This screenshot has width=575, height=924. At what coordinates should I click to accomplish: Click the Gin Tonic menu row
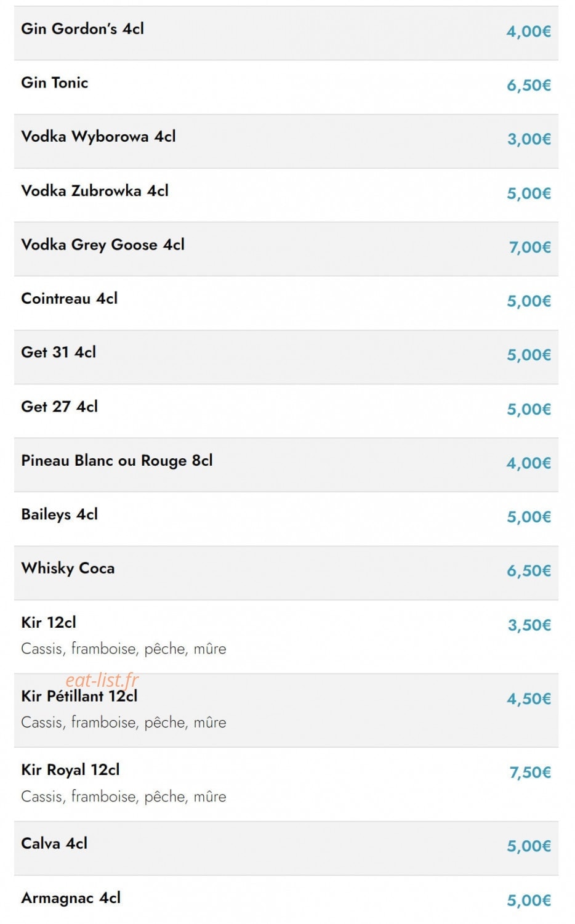[x=286, y=87]
